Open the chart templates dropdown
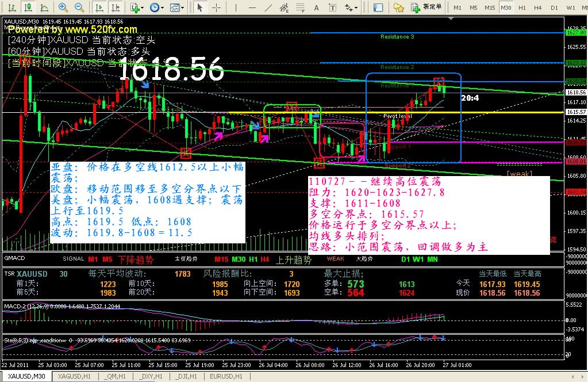The height and width of the screenshot is (382, 588). (x=177, y=7)
